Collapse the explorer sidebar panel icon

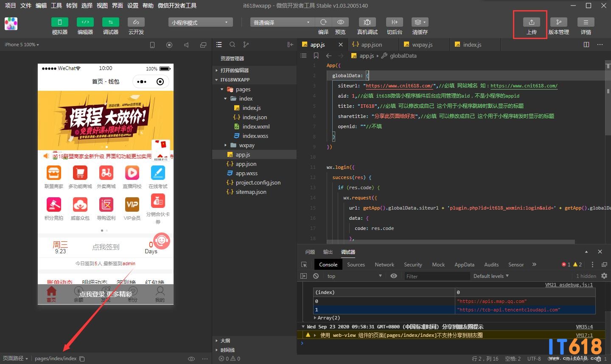click(290, 45)
